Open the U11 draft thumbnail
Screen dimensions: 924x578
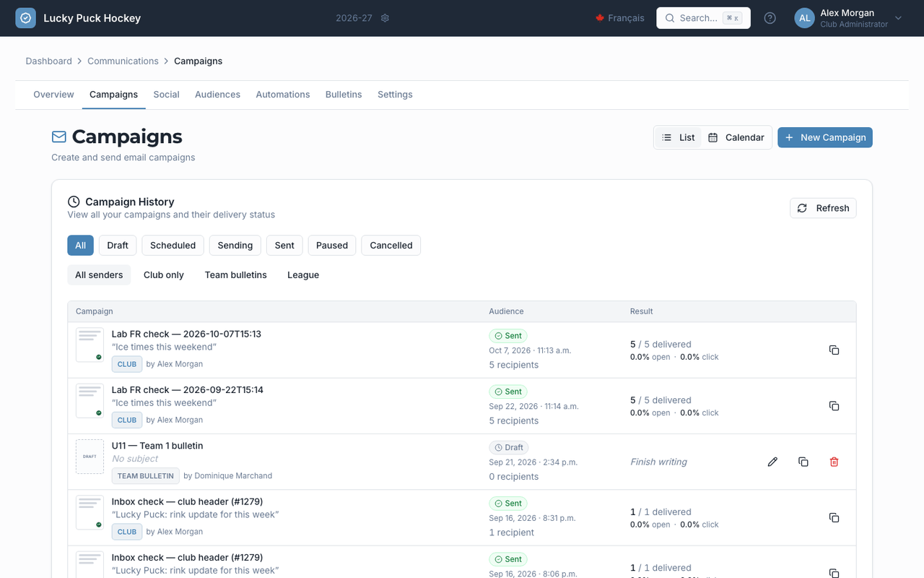[90, 457]
